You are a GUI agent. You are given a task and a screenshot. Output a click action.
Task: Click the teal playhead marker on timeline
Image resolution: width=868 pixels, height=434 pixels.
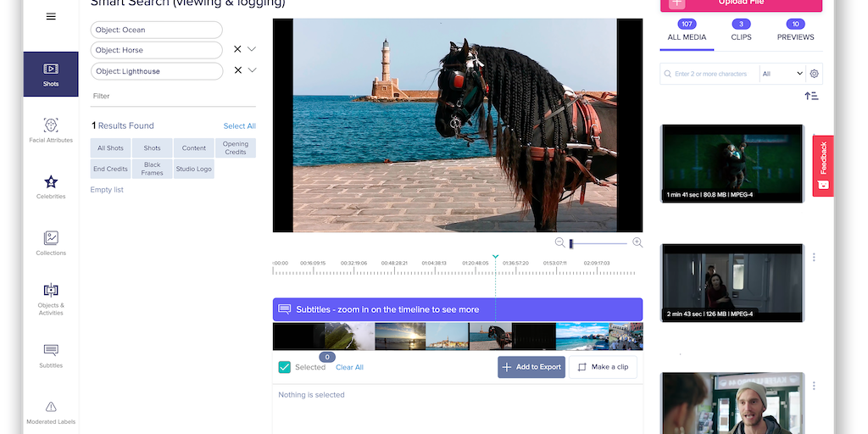point(495,257)
